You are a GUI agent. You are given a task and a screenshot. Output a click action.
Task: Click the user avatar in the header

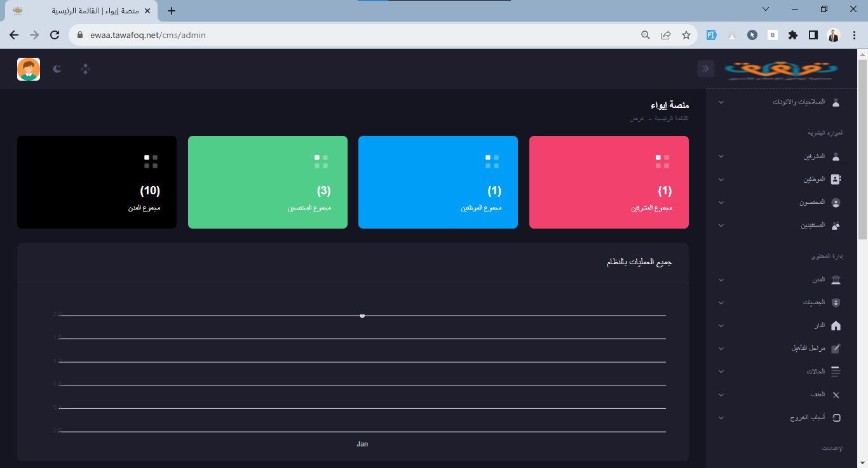[x=29, y=69]
